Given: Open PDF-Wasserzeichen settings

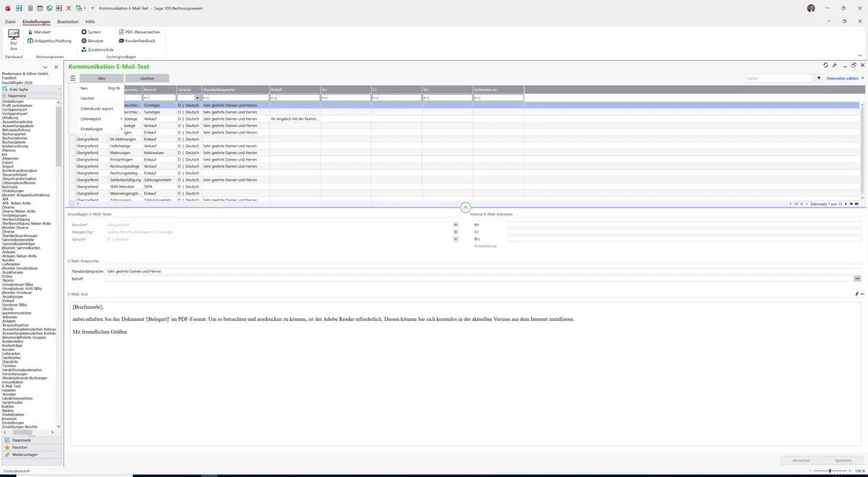Looking at the screenshot, I should (x=139, y=32).
